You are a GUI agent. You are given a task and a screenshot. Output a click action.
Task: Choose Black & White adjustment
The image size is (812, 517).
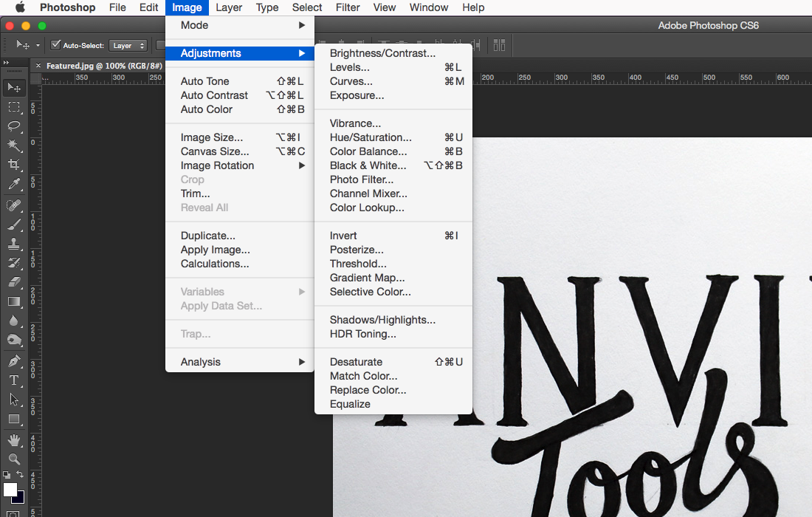(x=393, y=165)
